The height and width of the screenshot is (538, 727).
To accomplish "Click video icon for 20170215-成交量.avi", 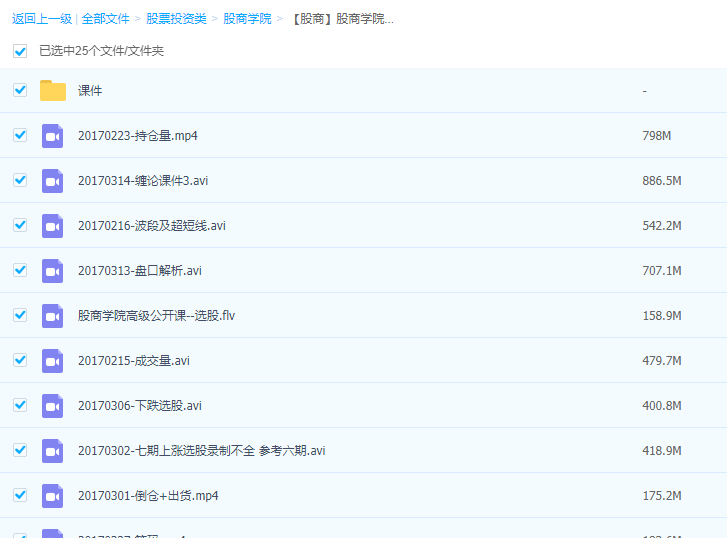I will [53, 361].
